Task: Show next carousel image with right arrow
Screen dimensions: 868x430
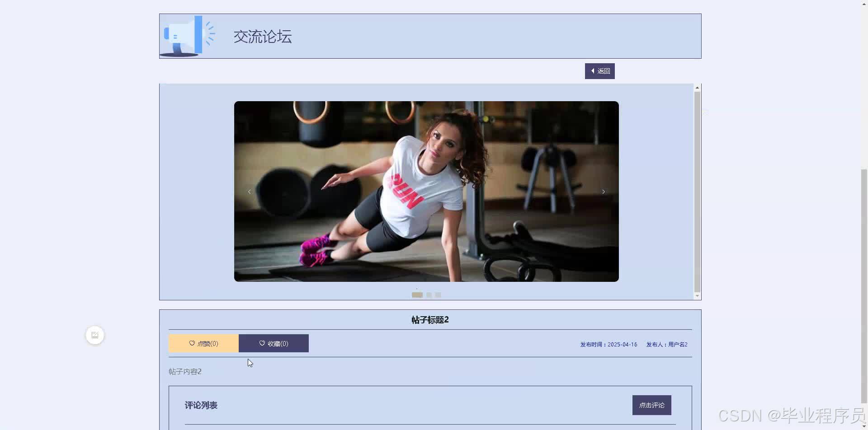Action: (x=604, y=192)
